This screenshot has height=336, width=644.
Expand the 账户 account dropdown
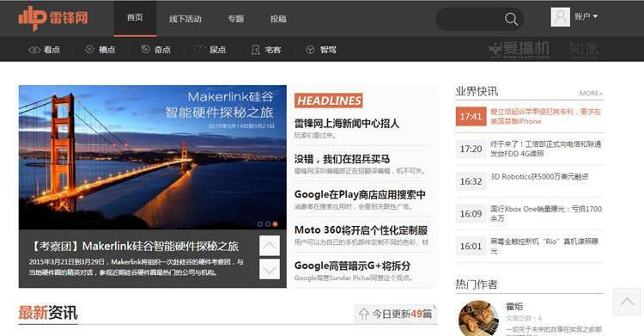[586, 16]
